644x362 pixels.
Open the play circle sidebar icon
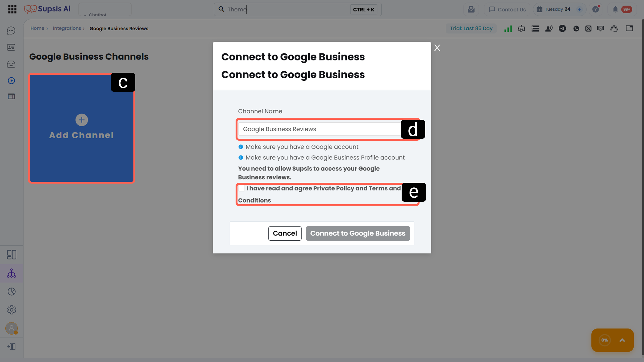(11, 81)
